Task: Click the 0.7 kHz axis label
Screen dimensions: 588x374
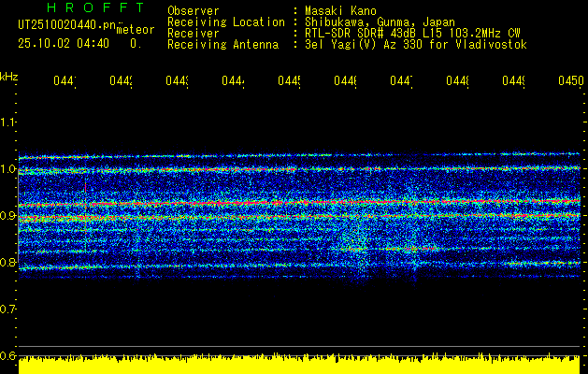Action: click(x=7, y=309)
